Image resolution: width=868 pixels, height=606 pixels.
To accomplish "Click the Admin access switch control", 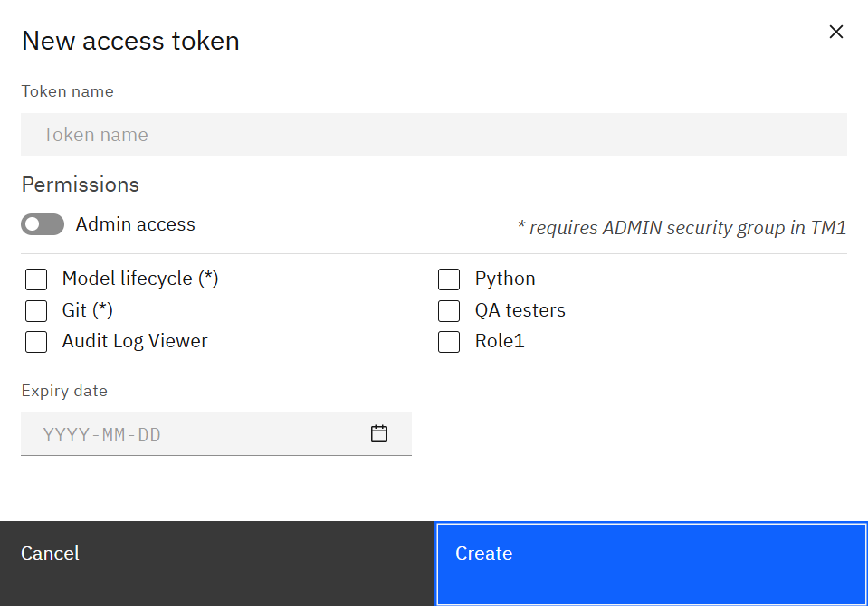I will click(42, 223).
